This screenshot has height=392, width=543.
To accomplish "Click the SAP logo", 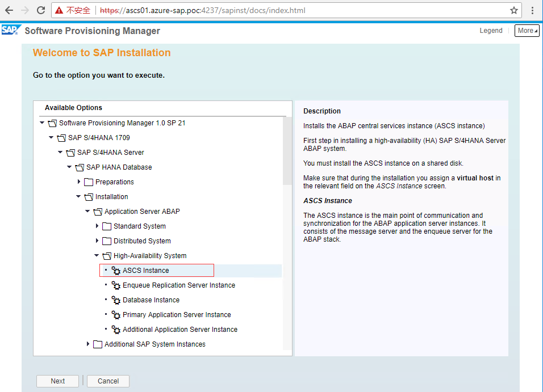I will click(x=11, y=30).
